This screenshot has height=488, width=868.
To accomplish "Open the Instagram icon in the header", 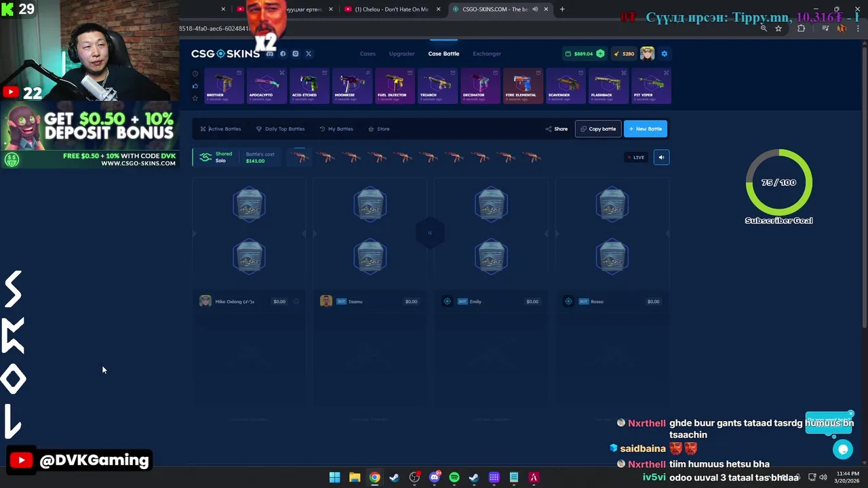I will click(x=295, y=54).
